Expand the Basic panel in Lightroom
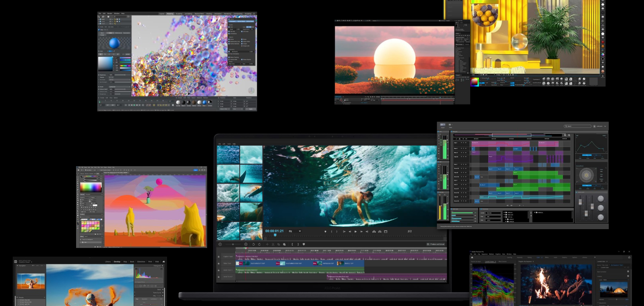This screenshot has width=644, height=306. click(x=163, y=289)
